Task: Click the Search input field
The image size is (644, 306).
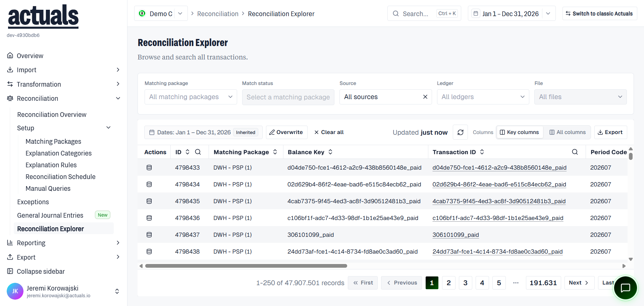Action: [x=424, y=13]
